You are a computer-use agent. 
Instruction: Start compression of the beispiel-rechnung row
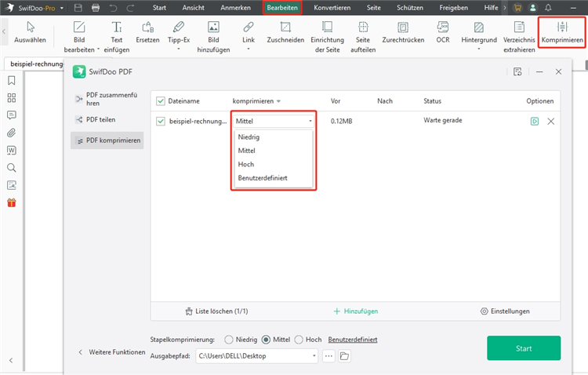pos(535,122)
